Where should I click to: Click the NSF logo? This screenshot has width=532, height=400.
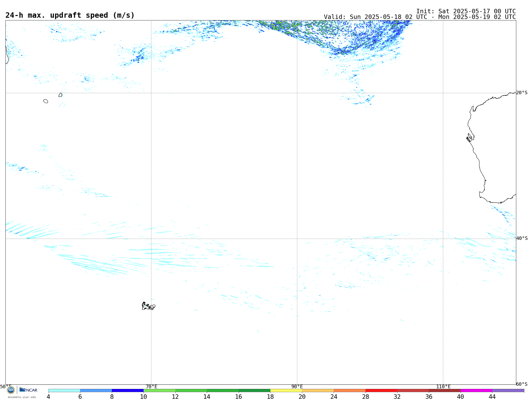pos(11,390)
